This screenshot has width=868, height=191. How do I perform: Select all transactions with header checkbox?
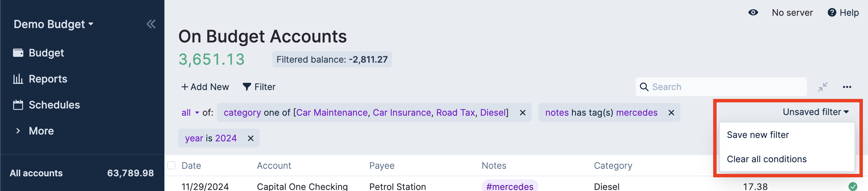[171, 166]
